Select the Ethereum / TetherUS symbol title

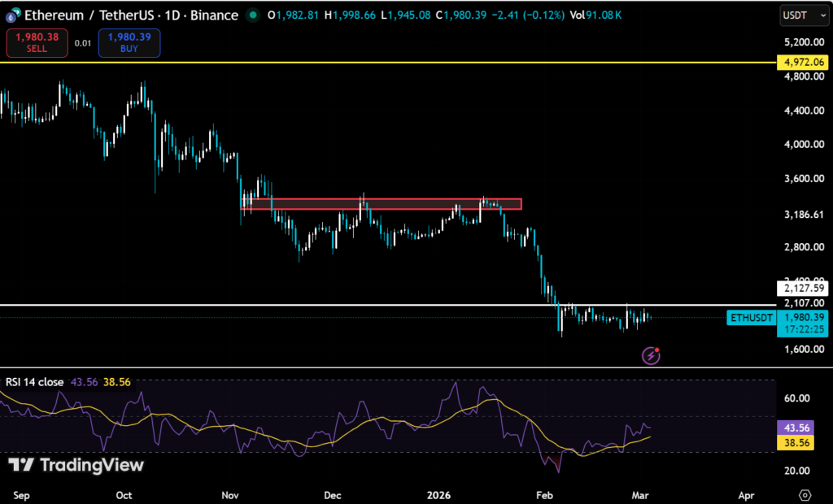pos(89,15)
